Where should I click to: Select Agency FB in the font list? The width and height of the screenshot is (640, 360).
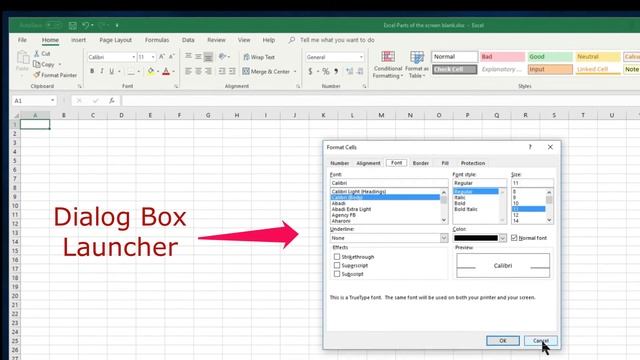344,215
